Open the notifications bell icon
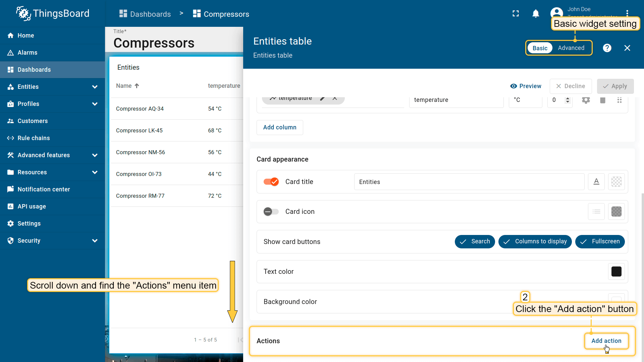 (536, 13)
